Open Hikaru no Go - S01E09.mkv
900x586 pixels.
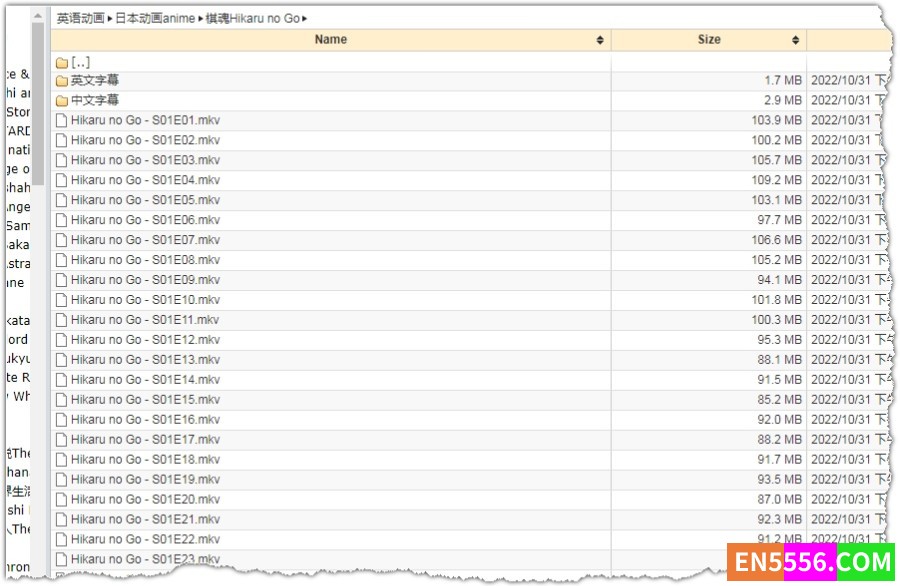pyautogui.click(x=145, y=280)
